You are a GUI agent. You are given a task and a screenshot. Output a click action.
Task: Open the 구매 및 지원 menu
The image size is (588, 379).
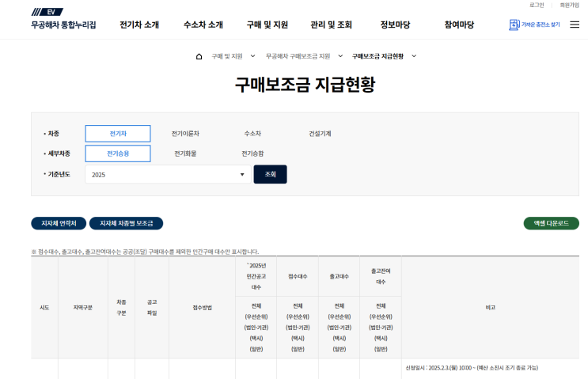[267, 25]
